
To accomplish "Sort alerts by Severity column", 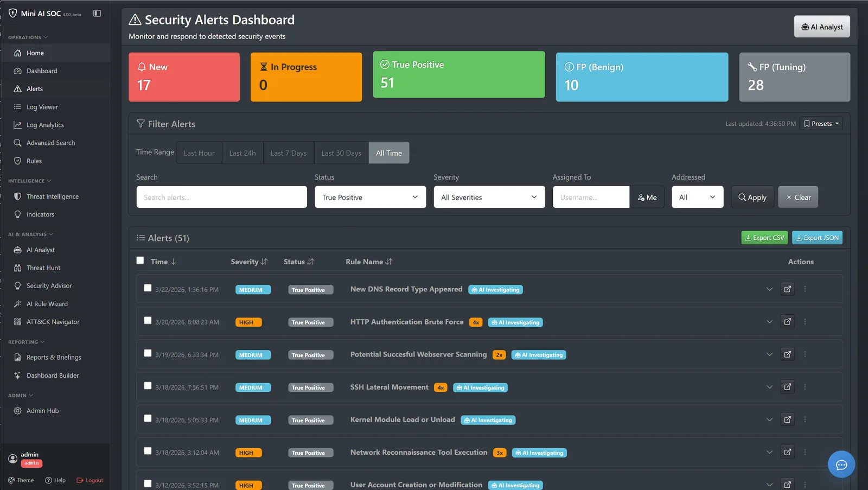I will [249, 262].
